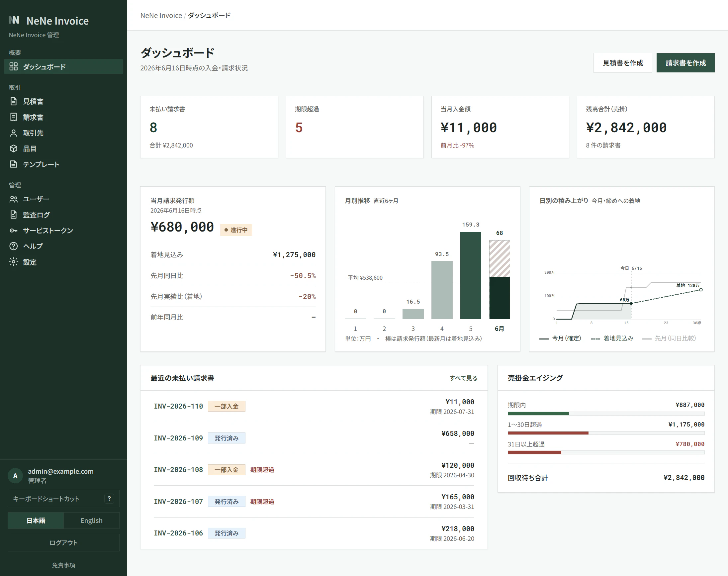The width and height of the screenshot is (728, 576).
Task: Click the 今月(確定) legend entry
Action: click(560, 338)
